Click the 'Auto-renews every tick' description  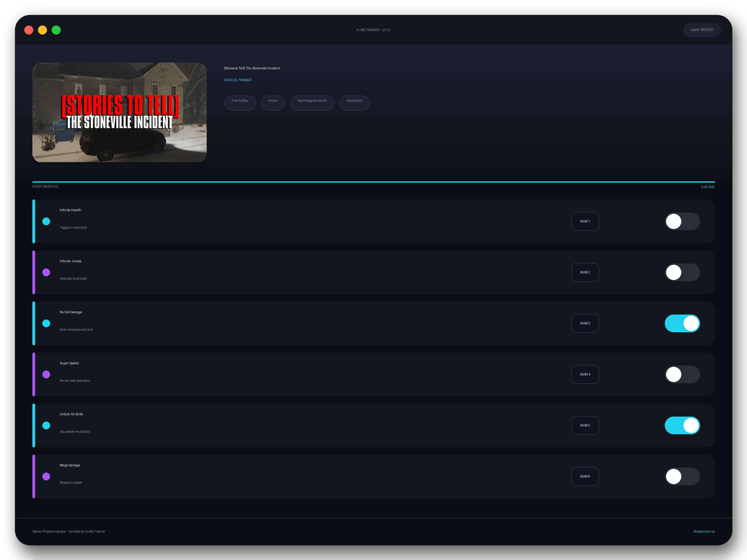click(76, 329)
